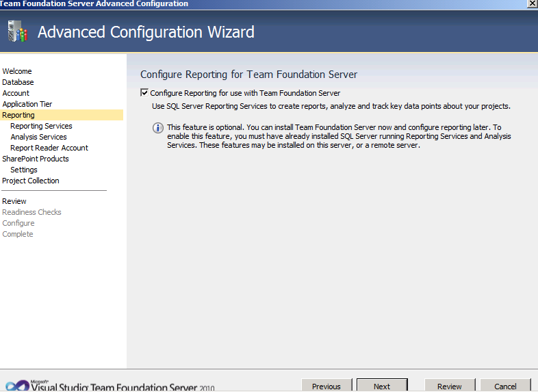
Task: Click the Previous button
Action: point(326,386)
